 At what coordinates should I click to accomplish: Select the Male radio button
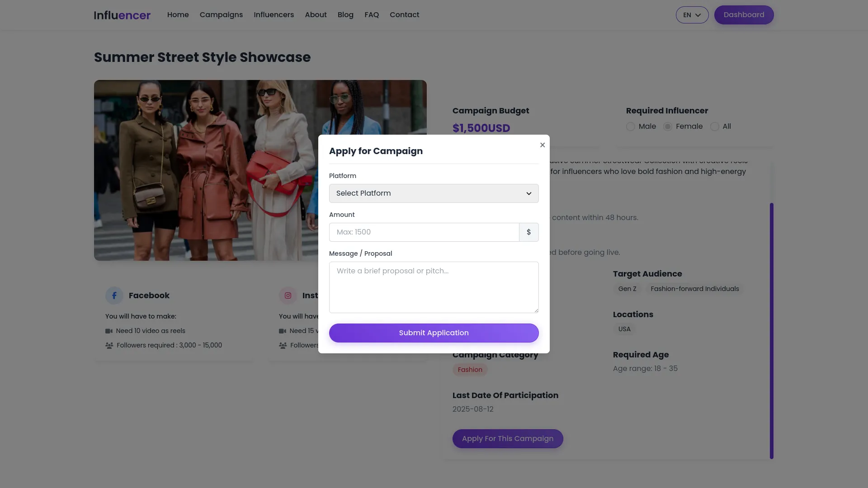tap(631, 127)
